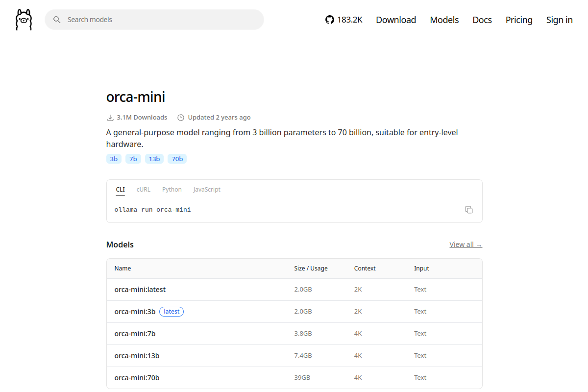This screenshot has width=588, height=392.
Task: Switch to the CLI tab
Action: (x=120, y=190)
